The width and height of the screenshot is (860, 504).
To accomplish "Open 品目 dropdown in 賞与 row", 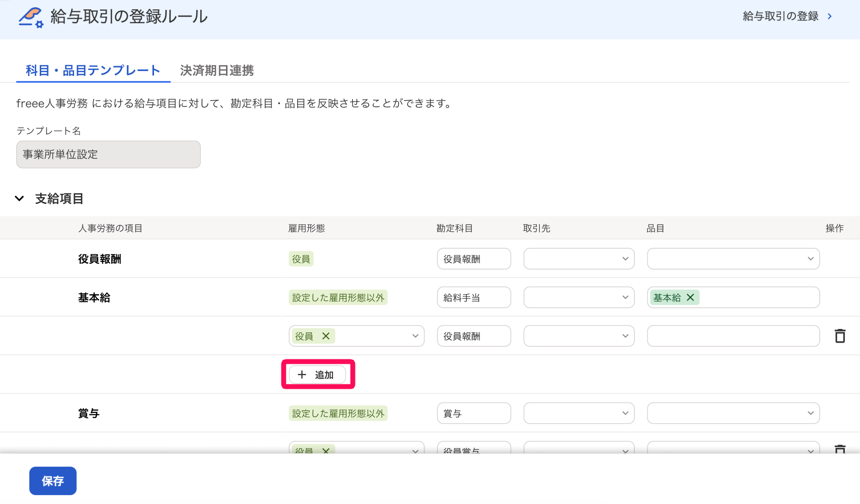I will pyautogui.click(x=734, y=413).
